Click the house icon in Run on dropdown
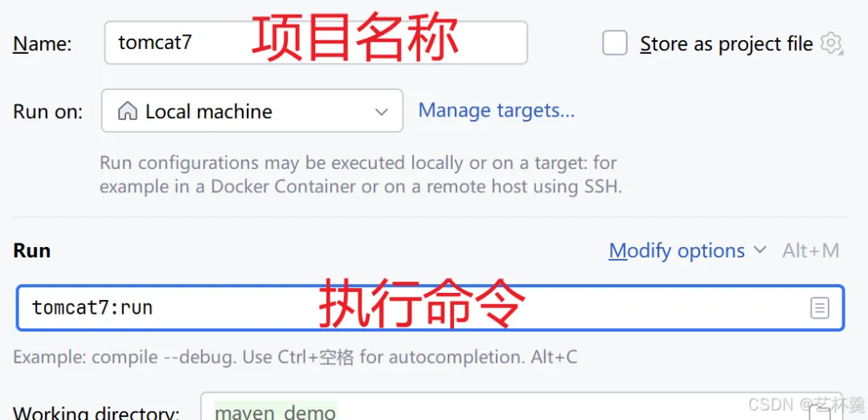Image resolution: width=868 pixels, height=420 pixels. [127, 111]
